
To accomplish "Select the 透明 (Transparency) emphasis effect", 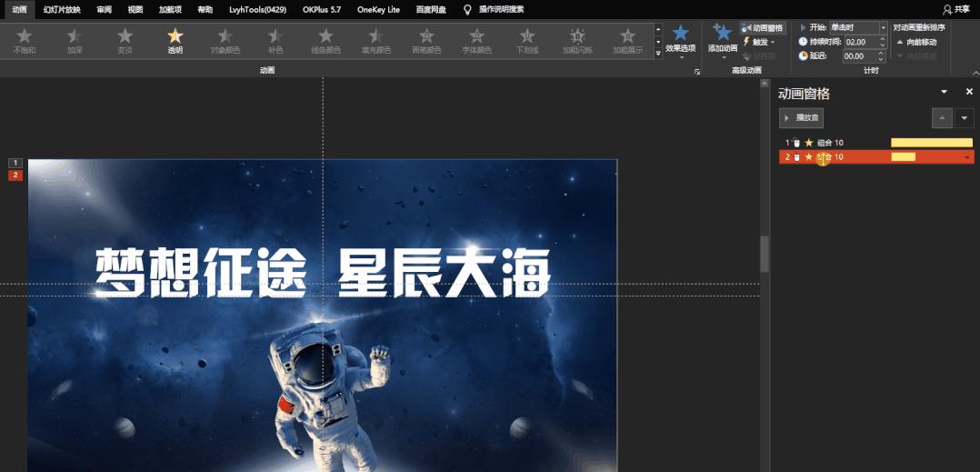I will point(175,41).
